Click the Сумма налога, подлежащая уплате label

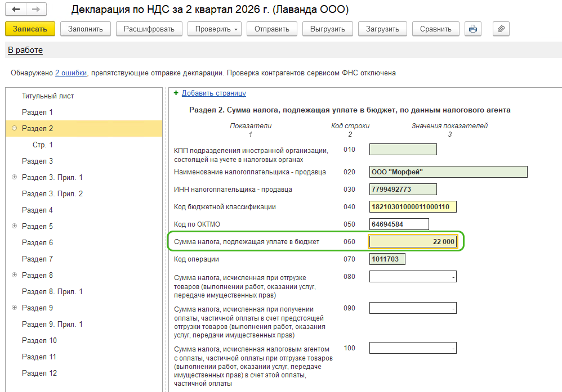coord(247,242)
